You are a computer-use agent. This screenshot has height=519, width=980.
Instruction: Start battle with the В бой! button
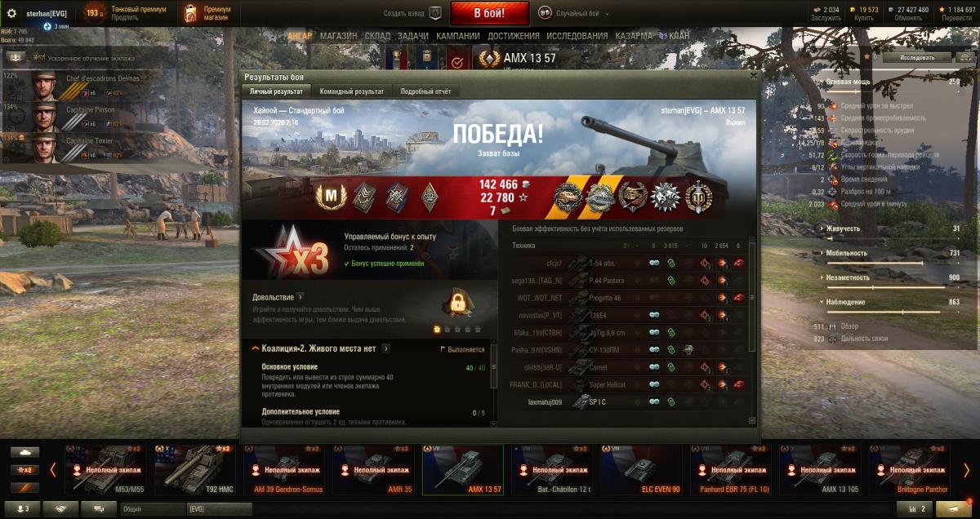click(x=490, y=13)
